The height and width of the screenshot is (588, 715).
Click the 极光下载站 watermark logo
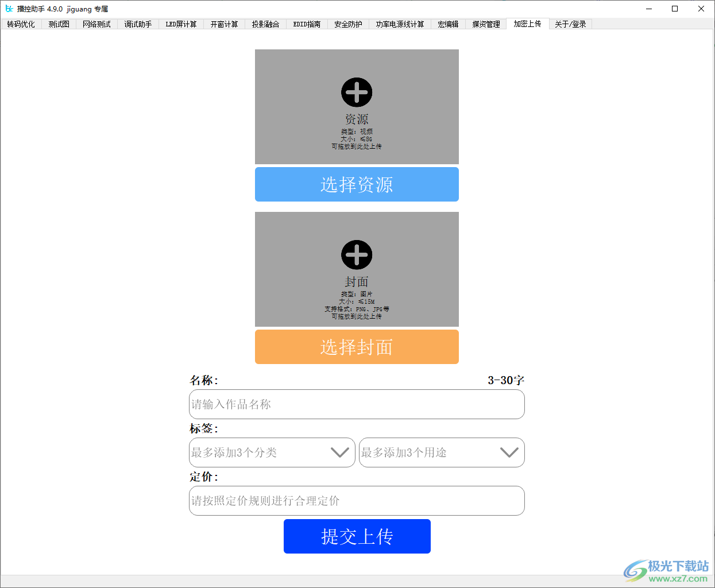tap(635, 570)
